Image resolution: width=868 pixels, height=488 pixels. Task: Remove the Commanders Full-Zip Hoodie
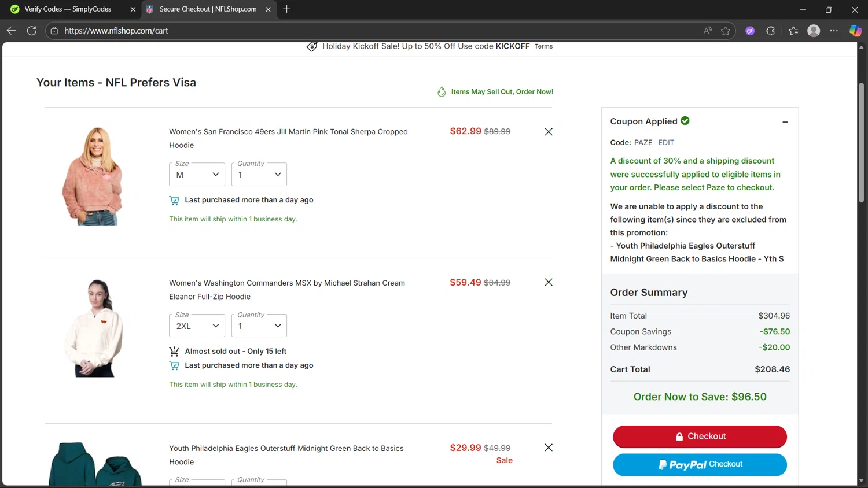(549, 282)
